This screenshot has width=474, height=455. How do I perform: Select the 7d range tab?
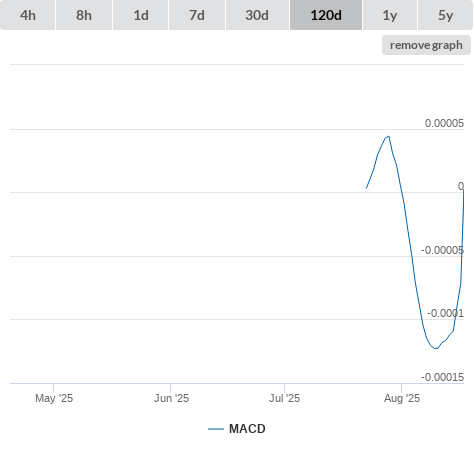coord(197,15)
